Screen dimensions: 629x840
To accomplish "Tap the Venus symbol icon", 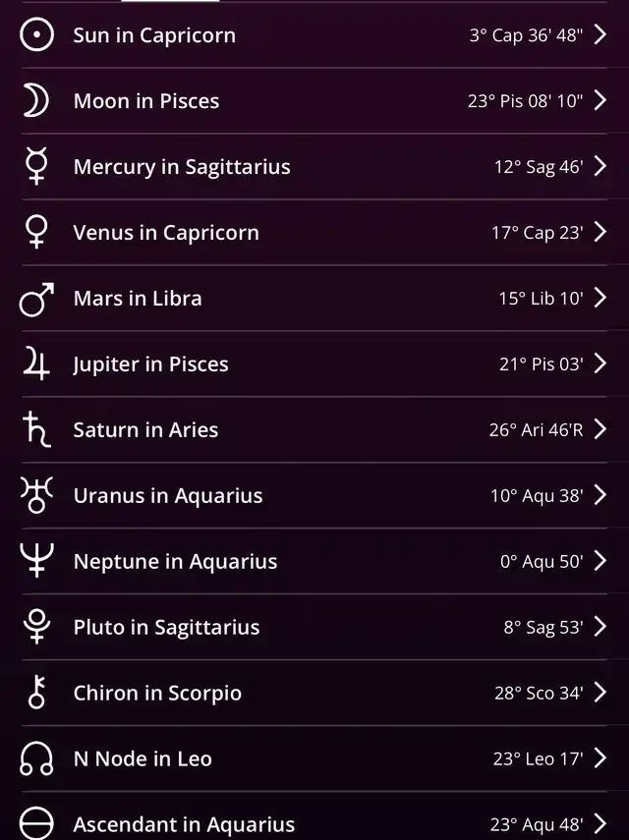I will pos(36,232).
